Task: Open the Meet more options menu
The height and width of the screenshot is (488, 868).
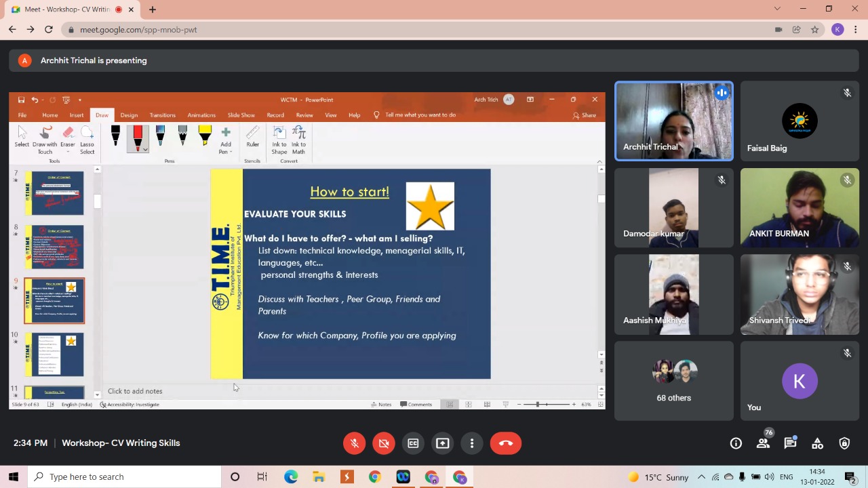Action: tap(472, 443)
